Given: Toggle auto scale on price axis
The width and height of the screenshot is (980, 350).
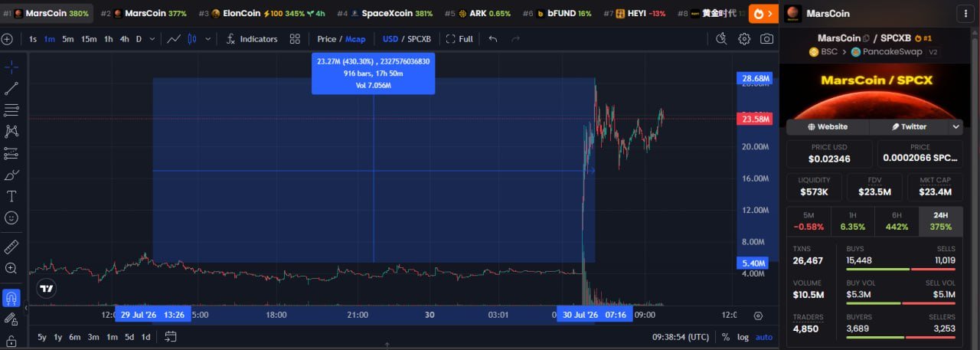Looking at the screenshot, I should 764,337.
